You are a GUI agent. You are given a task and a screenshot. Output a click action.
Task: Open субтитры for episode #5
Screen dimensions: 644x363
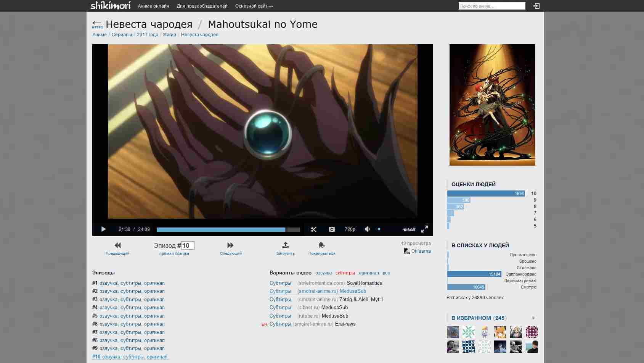pos(131,316)
